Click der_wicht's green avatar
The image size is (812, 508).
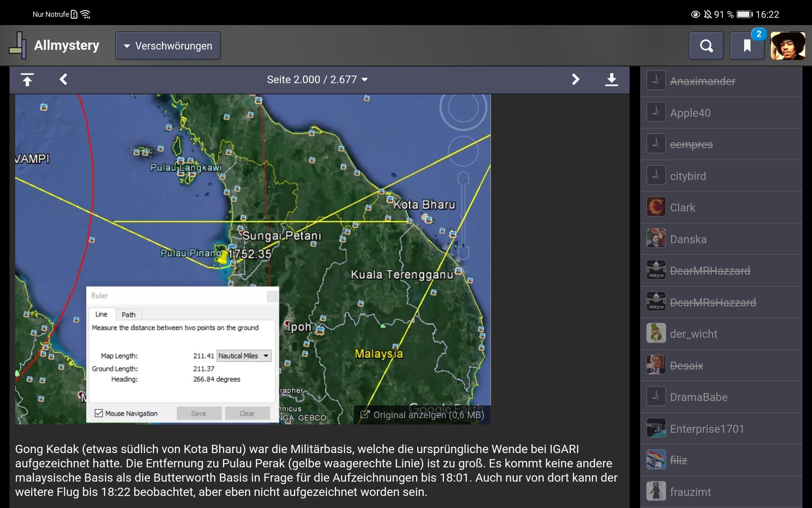coord(656,333)
